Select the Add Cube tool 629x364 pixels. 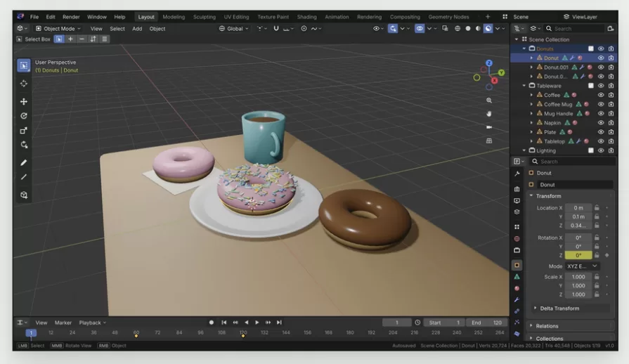24,195
